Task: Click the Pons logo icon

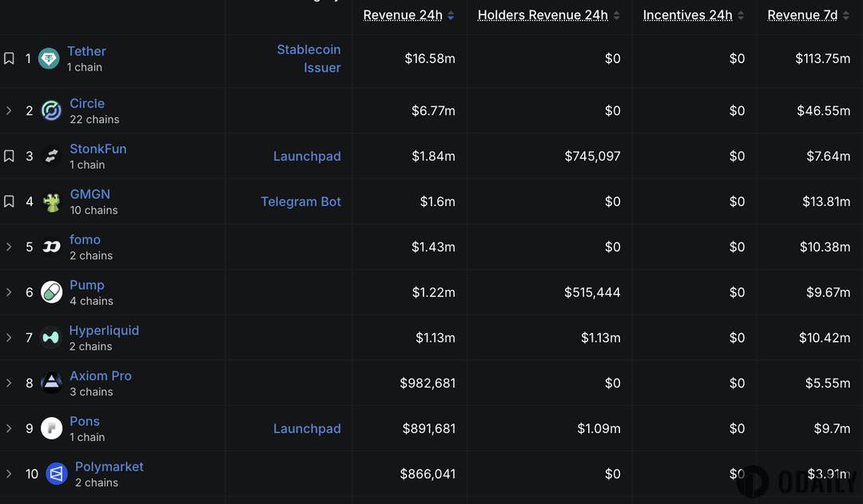Action: click(52, 428)
